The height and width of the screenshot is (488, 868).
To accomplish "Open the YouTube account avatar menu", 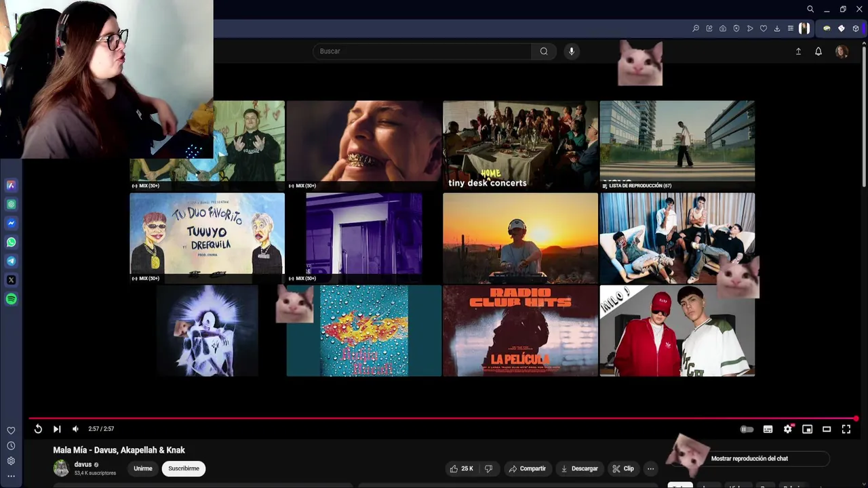I will (842, 52).
